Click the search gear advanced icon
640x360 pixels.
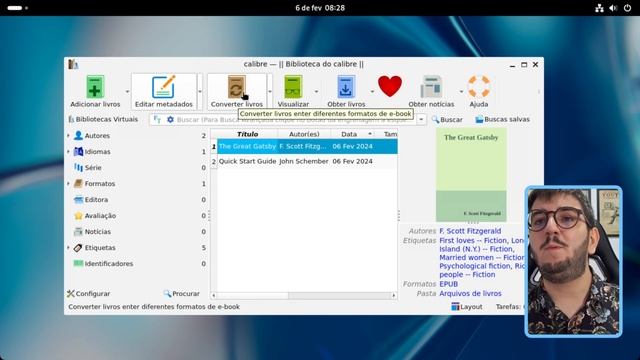pos(170,119)
